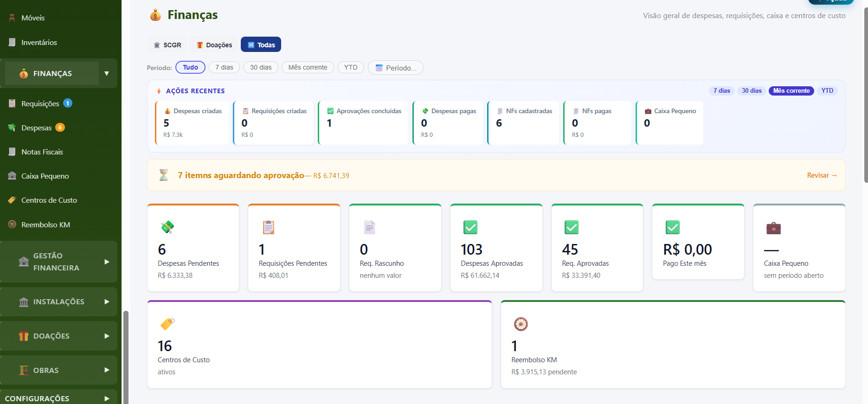Viewport: 868px width, 404px height.
Task: Click the clipboard icon on Requisições Pendentes card
Action: pyautogui.click(x=268, y=227)
